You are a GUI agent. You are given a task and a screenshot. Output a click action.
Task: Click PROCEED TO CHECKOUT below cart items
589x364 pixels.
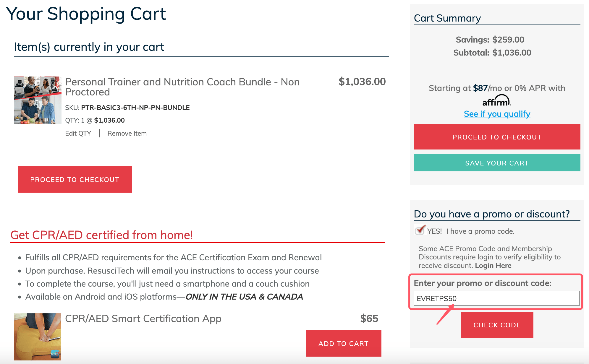75,179
